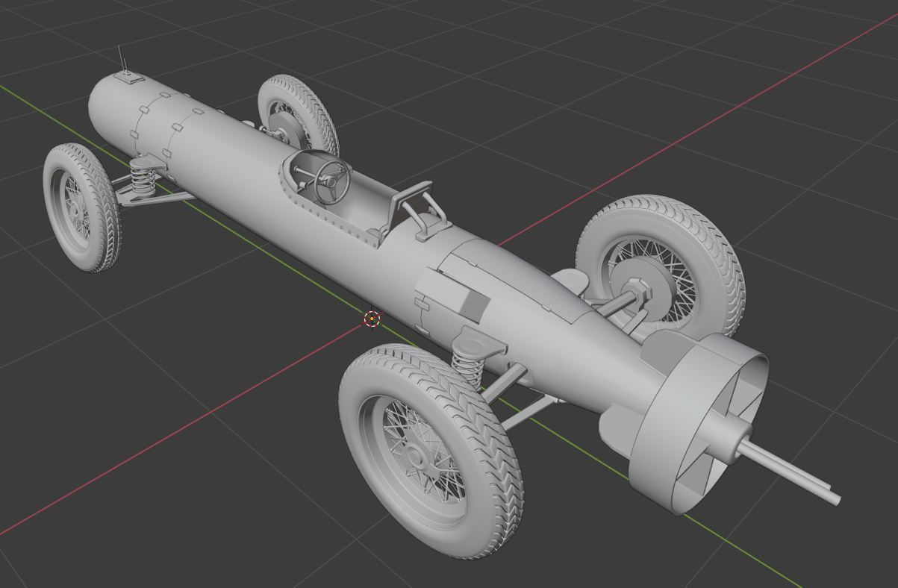Select the wheel with the hex hub nut

click(x=661, y=267)
